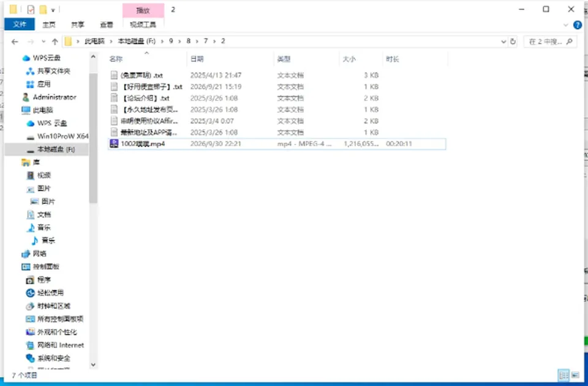Screen dimensions: 588x386
Task: Open the address bar history dropdown
Action: click(503, 42)
